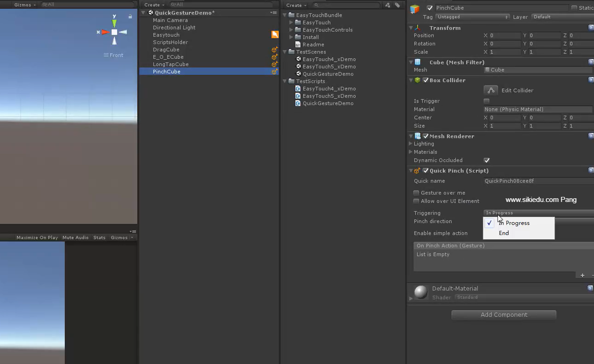
Task: Open the Tag dropdown showing Untagged
Action: click(x=472, y=17)
